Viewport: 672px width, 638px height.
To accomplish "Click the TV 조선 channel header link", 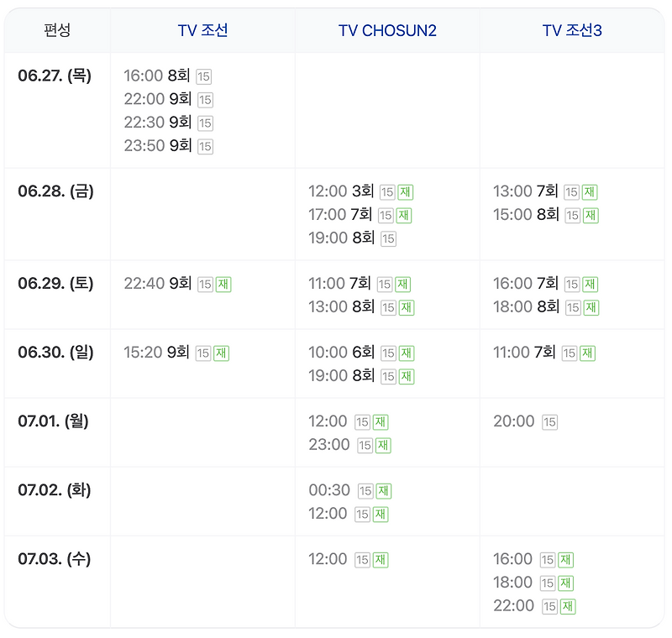I will 202,31.
